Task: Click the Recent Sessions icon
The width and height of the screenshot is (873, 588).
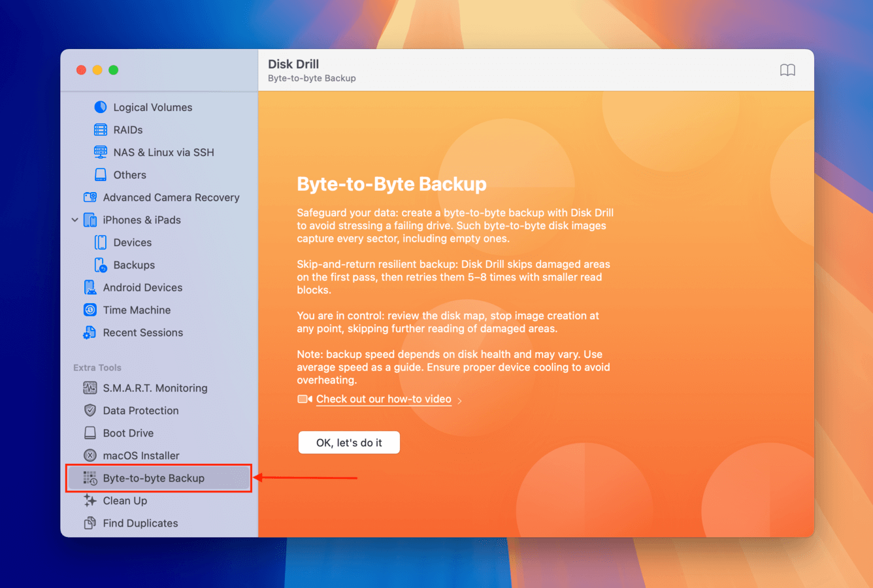Action: click(90, 333)
